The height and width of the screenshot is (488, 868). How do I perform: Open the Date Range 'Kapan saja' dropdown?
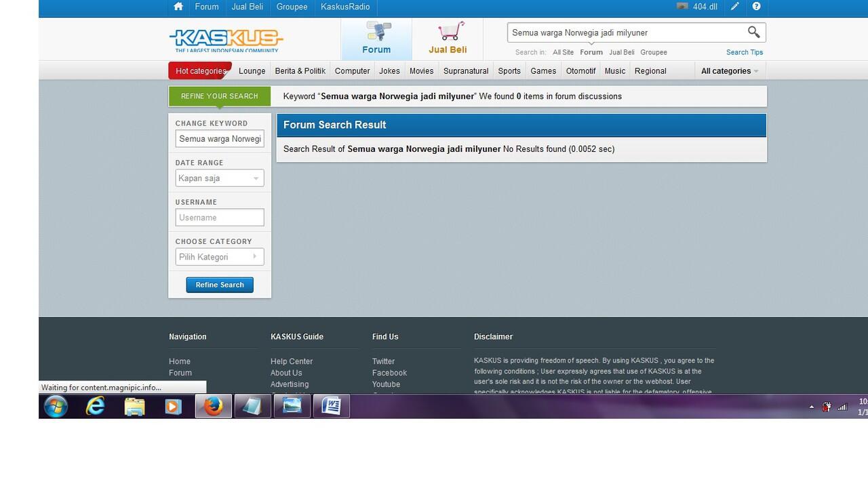(x=220, y=178)
